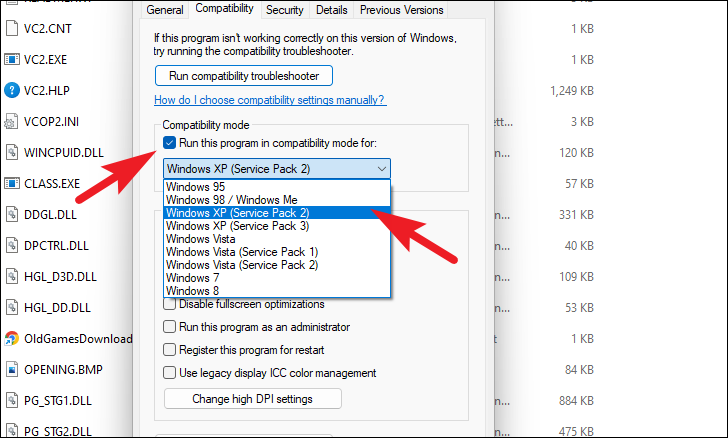
Task: Select the DDGL.DLL file name
Action: tap(51, 215)
